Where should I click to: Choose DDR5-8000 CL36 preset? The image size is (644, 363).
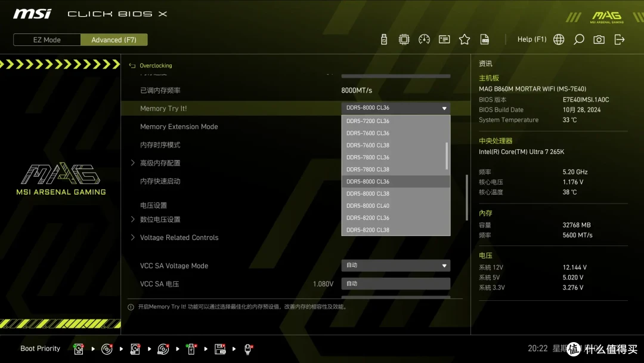click(x=395, y=181)
